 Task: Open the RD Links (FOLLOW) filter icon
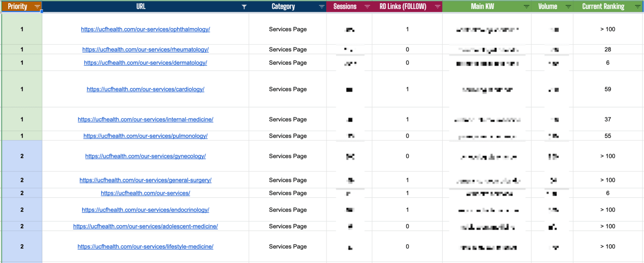(437, 7)
